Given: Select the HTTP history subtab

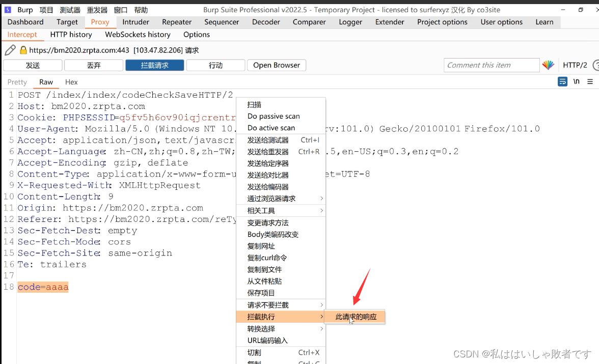Looking at the screenshot, I should (x=71, y=35).
